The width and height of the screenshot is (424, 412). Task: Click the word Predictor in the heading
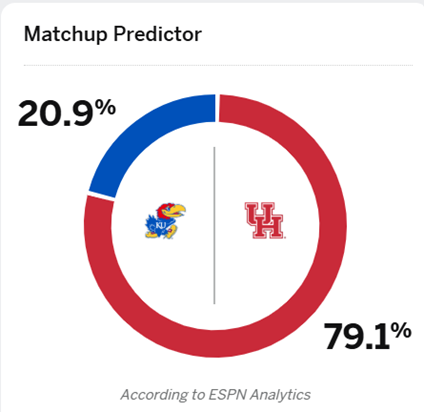pos(158,34)
